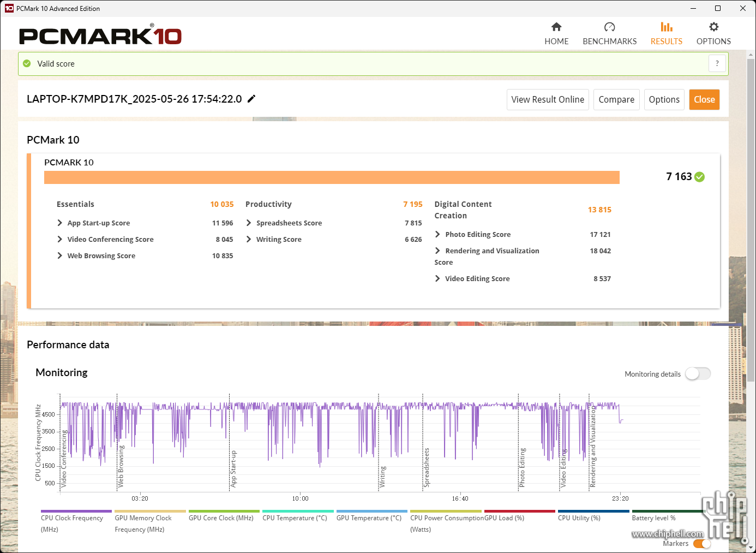756x553 pixels.
Task: Click the orange PCMARK 10 score bar
Action: click(x=332, y=177)
